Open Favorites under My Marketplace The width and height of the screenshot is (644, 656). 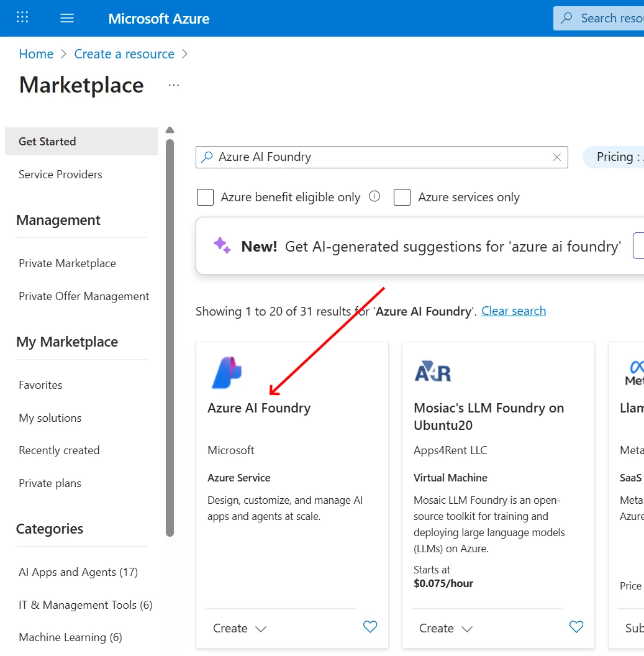pos(40,385)
